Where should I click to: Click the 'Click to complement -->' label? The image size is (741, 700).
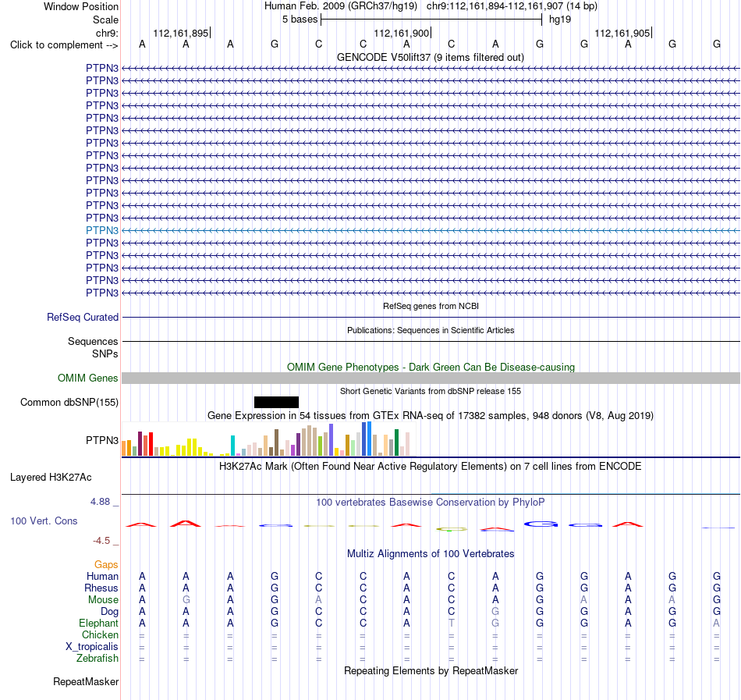click(64, 45)
